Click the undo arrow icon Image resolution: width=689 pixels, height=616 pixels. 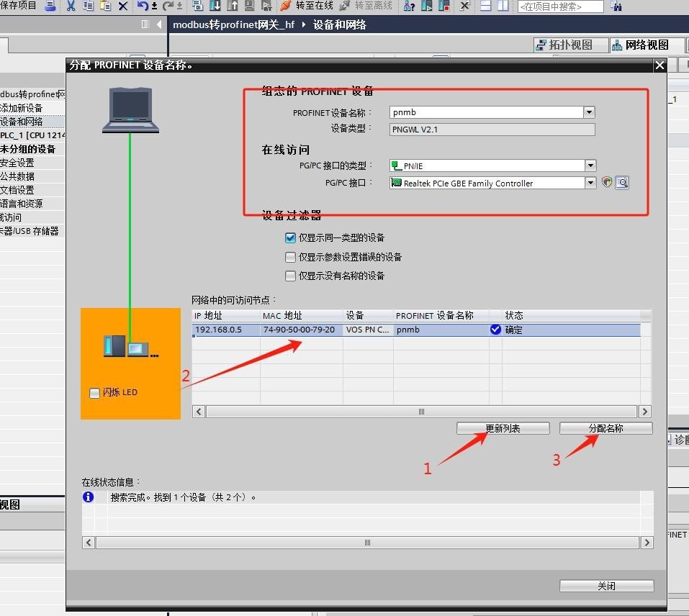tap(142, 6)
